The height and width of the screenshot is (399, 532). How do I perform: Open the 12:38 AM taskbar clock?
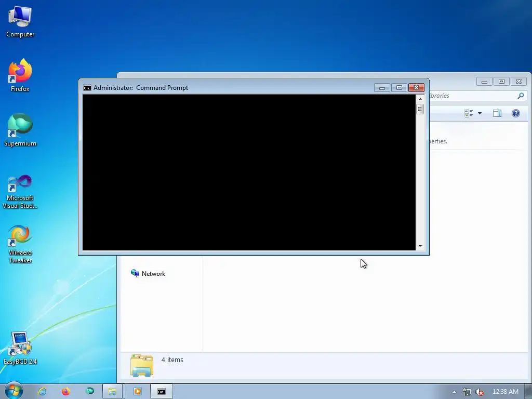point(506,392)
